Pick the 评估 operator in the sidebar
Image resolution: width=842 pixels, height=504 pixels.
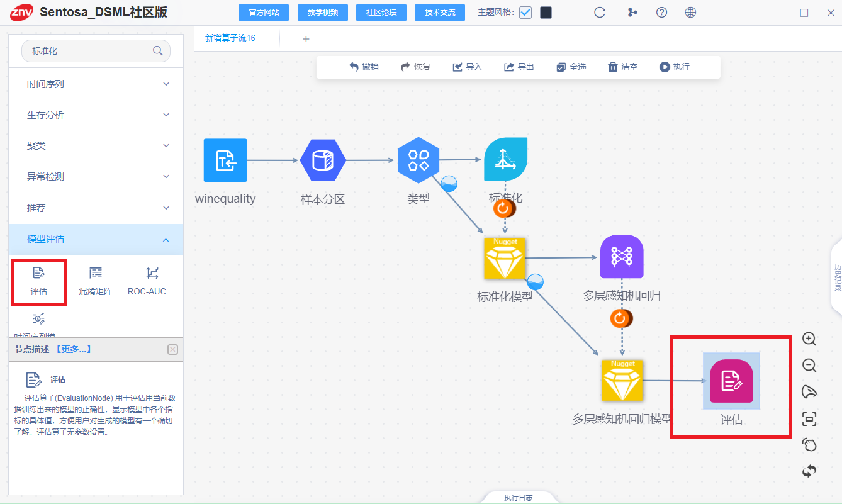coord(38,281)
